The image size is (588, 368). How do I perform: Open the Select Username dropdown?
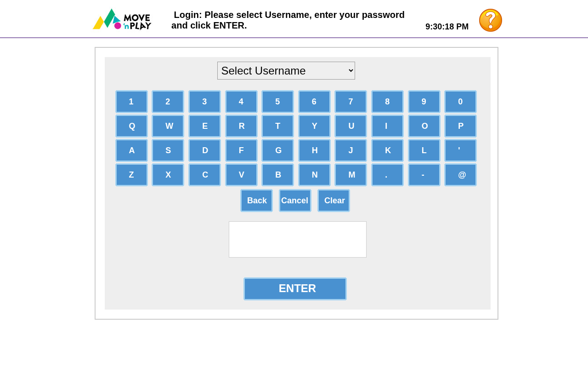(x=286, y=70)
